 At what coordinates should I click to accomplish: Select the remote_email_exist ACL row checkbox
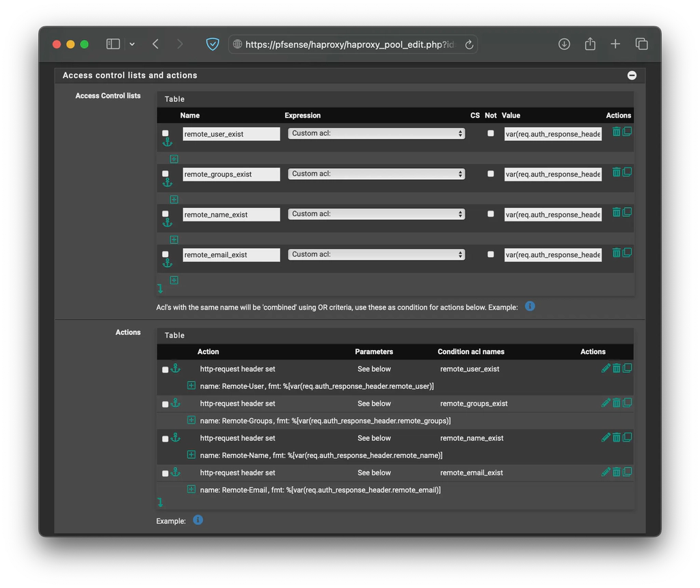(165, 254)
